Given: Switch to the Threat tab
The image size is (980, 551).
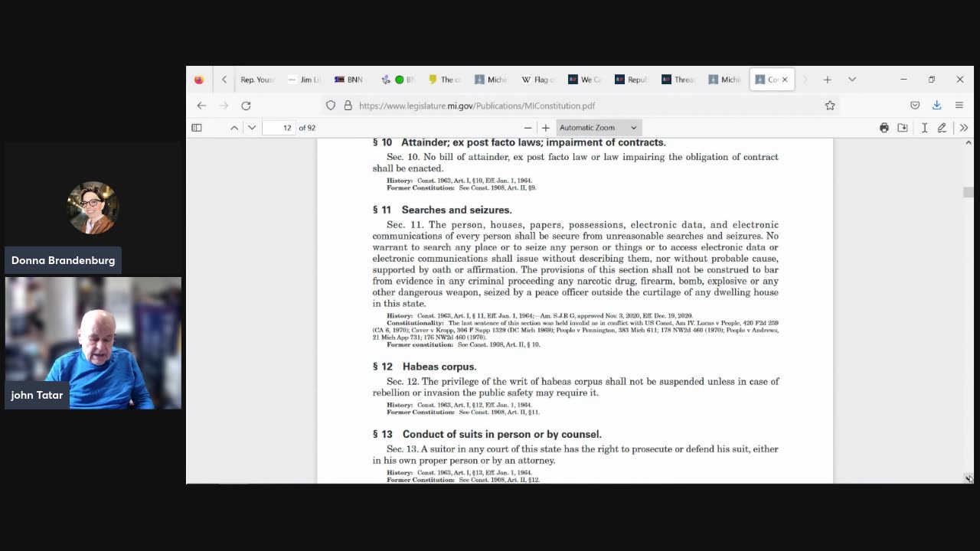Looking at the screenshot, I should 678,80.
